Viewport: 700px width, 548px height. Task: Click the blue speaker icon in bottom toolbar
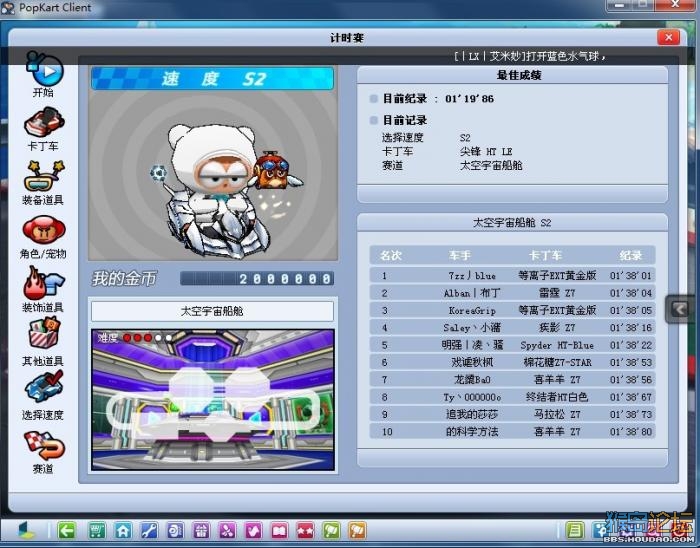[x=175, y=531]
